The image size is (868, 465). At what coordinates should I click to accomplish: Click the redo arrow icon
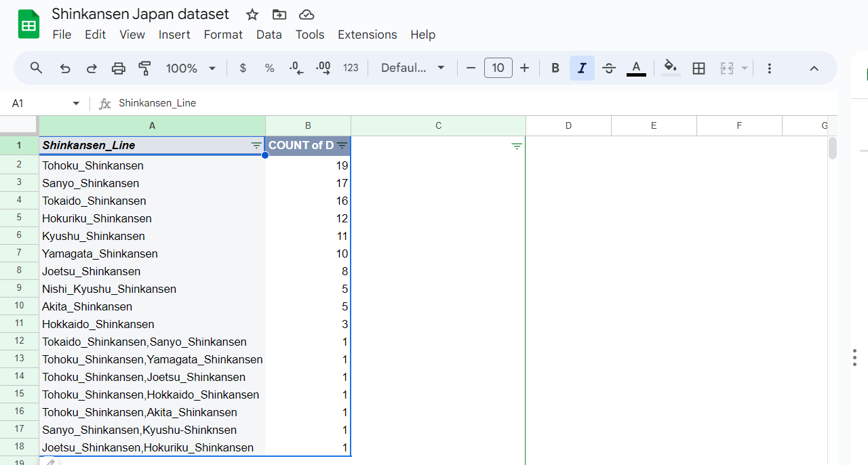click(x=92, y=68)
